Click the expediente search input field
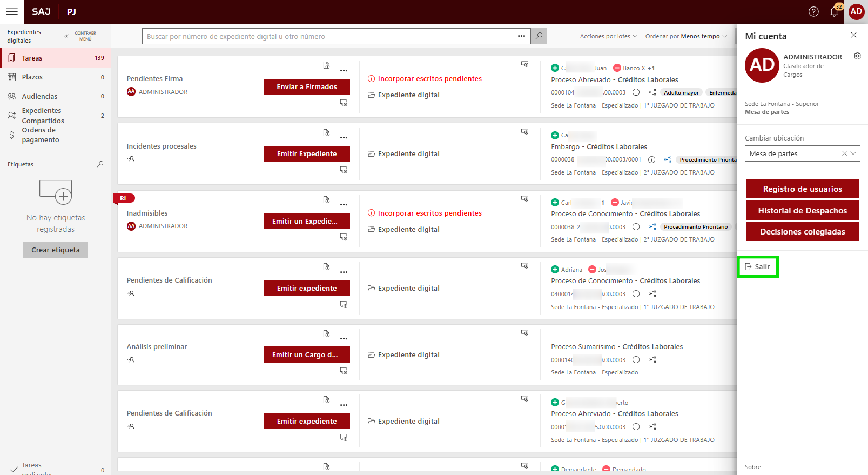The height and width of the screenshot is (475, 868). point(327,36)
